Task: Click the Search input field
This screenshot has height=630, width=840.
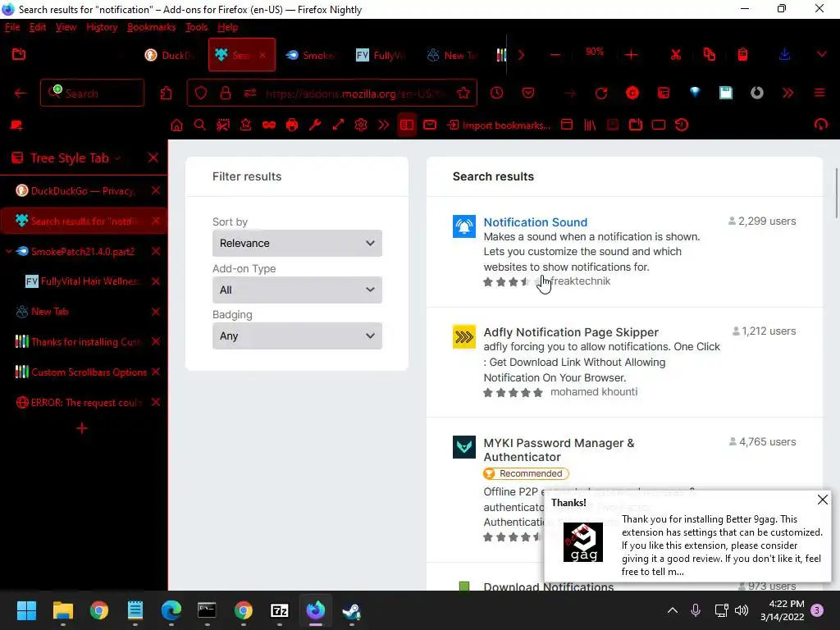Action: point(92,94)
